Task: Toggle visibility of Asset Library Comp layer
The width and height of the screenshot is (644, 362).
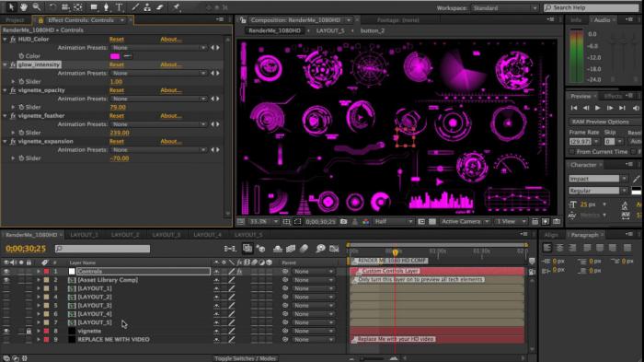Action: [6, 280]
